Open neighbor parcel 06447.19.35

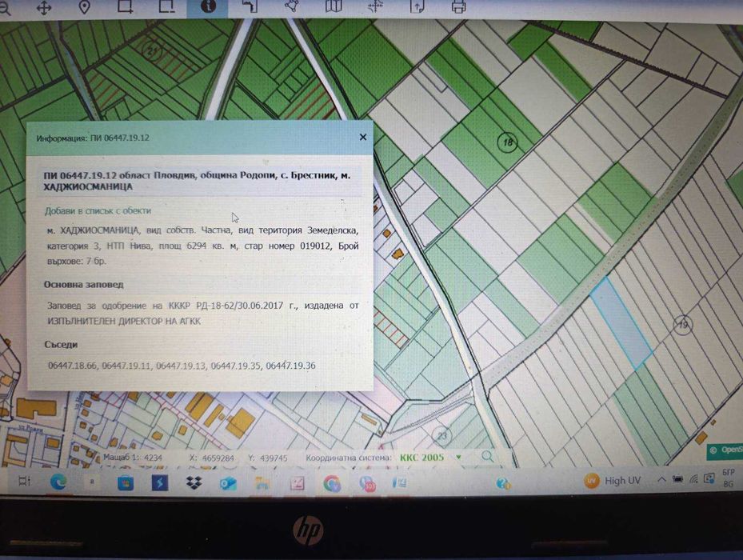[236, 366]
